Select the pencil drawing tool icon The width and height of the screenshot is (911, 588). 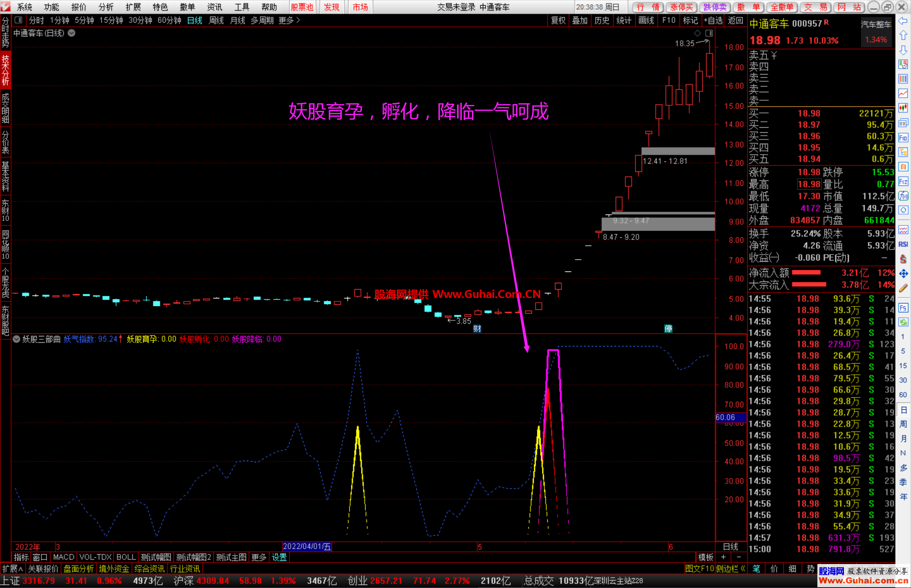(x=903, y=288)
